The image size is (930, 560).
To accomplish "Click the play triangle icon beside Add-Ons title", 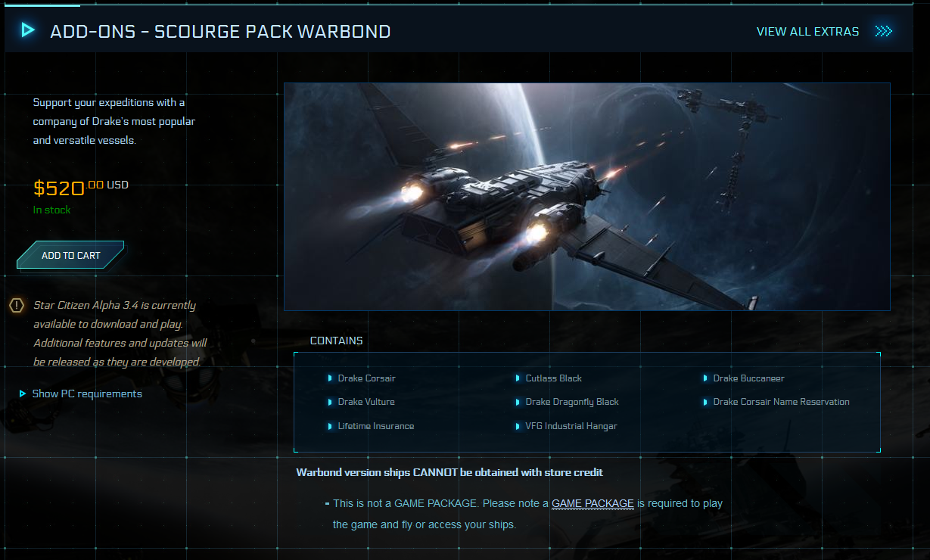I will (x=28, y=30).
